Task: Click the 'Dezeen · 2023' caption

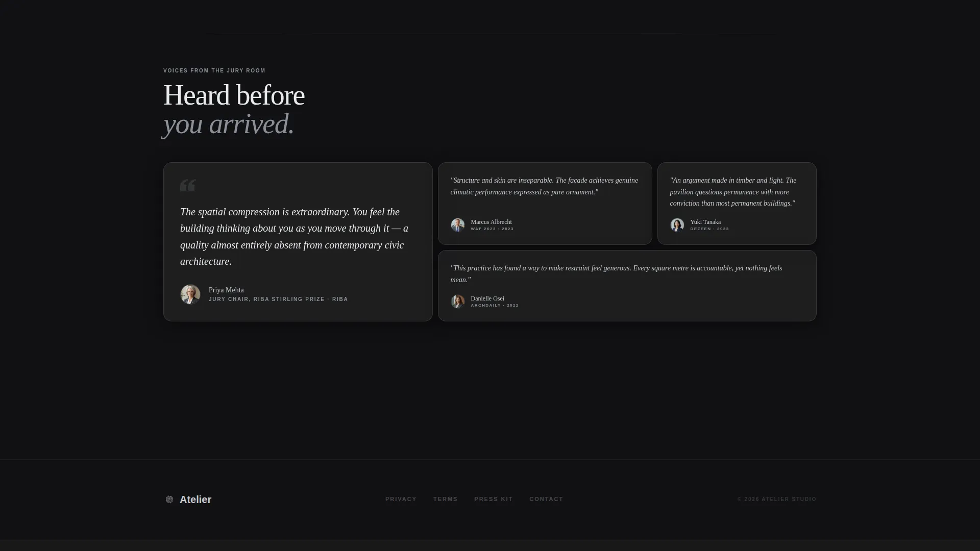Action: [709, 229]
